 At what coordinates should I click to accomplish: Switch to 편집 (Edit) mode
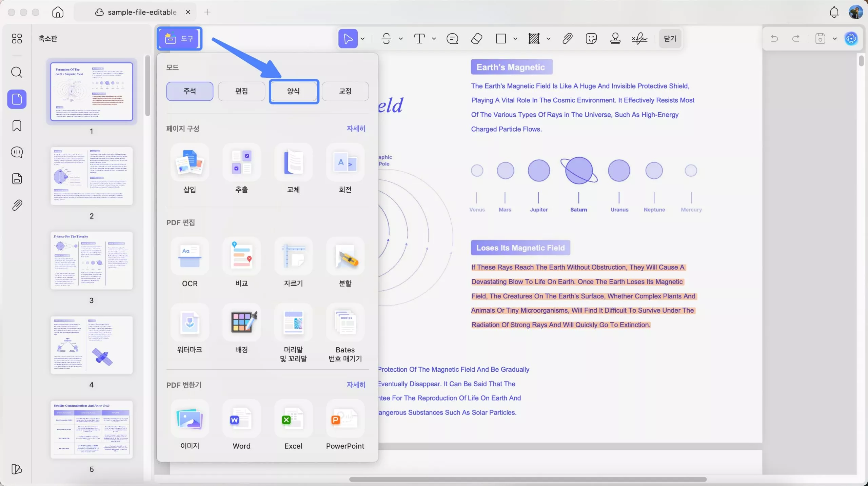[x=241, y=91]
